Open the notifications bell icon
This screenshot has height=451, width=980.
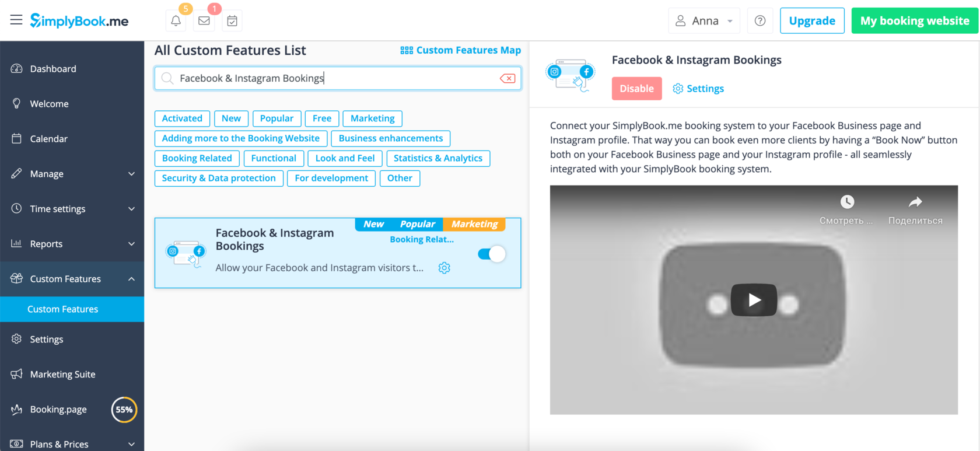pyautogui.click(x=176, y=21)
